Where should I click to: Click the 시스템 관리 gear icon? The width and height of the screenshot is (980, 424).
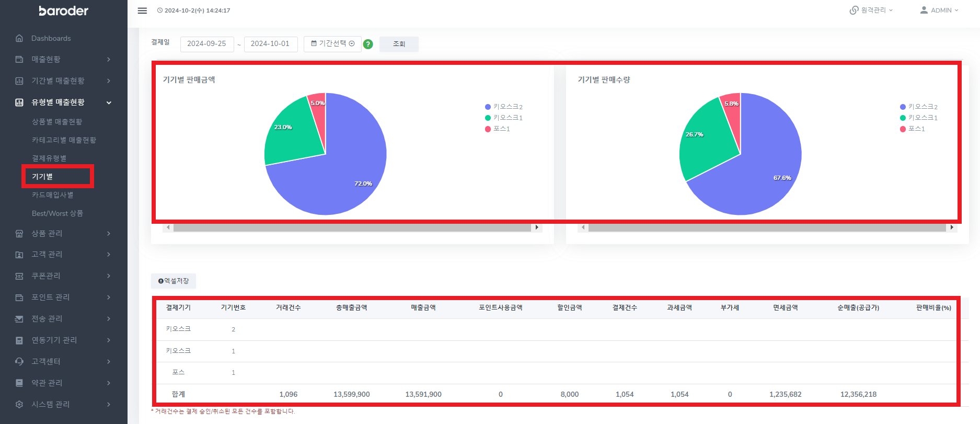point(19,404)
